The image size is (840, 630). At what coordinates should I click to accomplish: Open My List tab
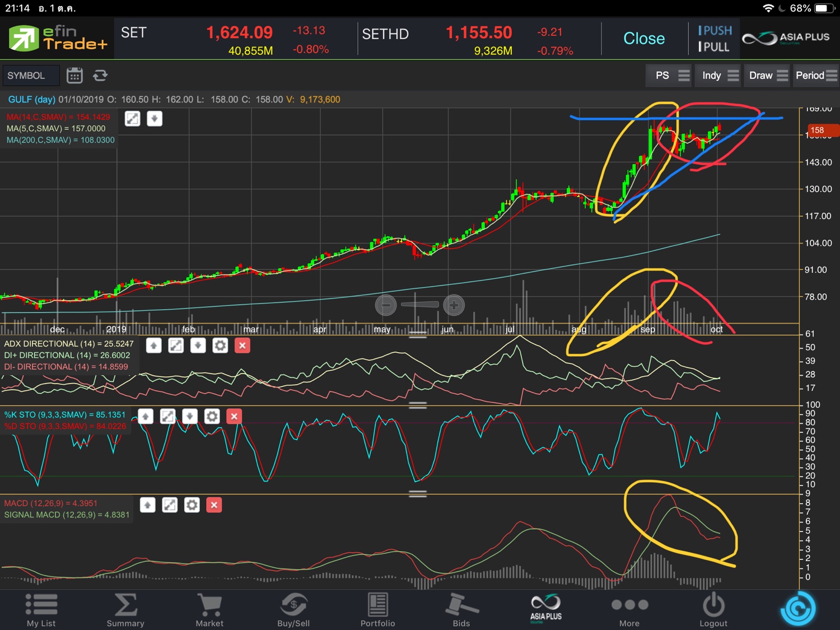(x=41, y=610)
